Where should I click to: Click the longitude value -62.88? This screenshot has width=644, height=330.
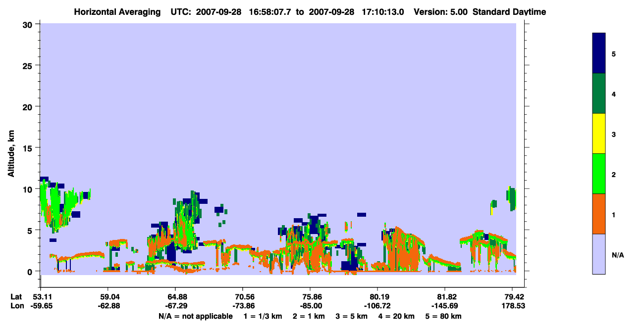click(108, 306)
